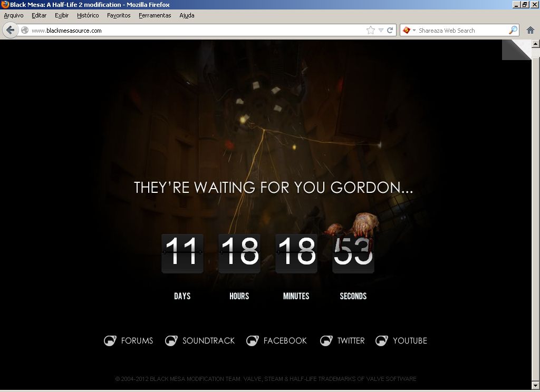Screen dimensions: 540x392
Task: Open the Histórico menu
Action: 88,15
